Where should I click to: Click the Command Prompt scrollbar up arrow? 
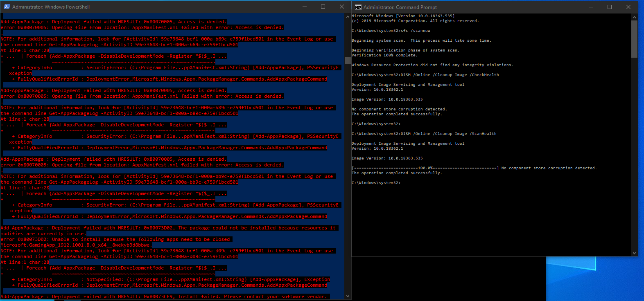coord(634,17)
